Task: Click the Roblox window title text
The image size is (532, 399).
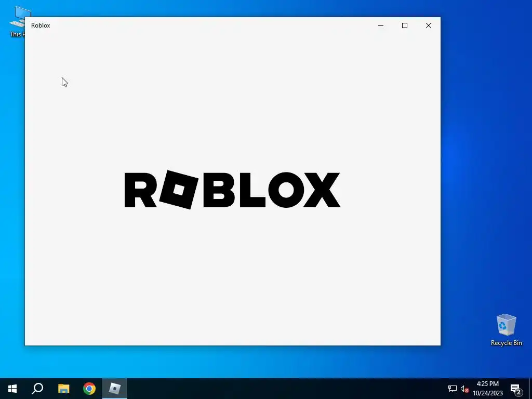Action: [x=41, y=25]
